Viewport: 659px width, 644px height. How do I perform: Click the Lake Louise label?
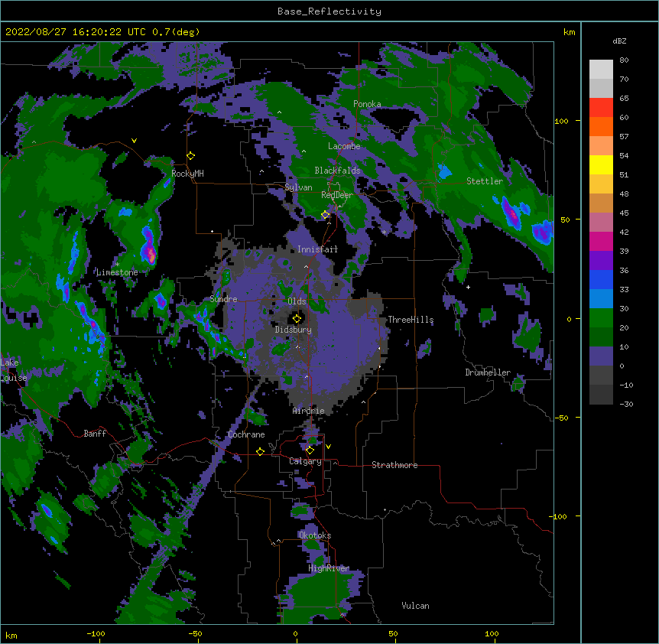[x=14, y=370]
